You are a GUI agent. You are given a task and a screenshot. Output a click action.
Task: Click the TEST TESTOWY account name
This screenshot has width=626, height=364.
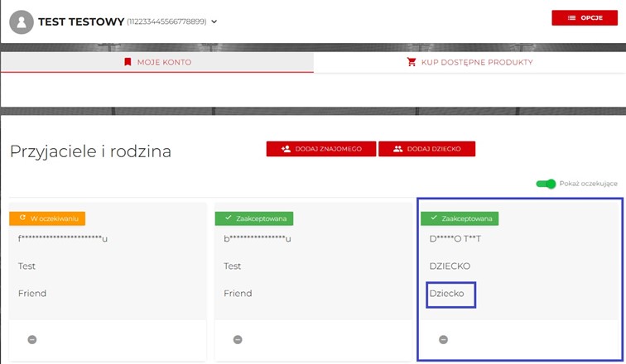tap(81, 22)
